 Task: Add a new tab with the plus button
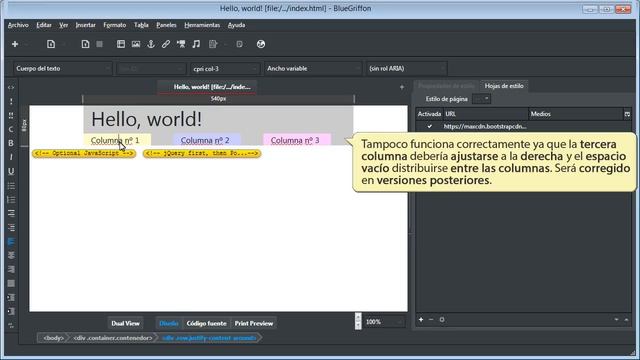(x=402, y=87)
